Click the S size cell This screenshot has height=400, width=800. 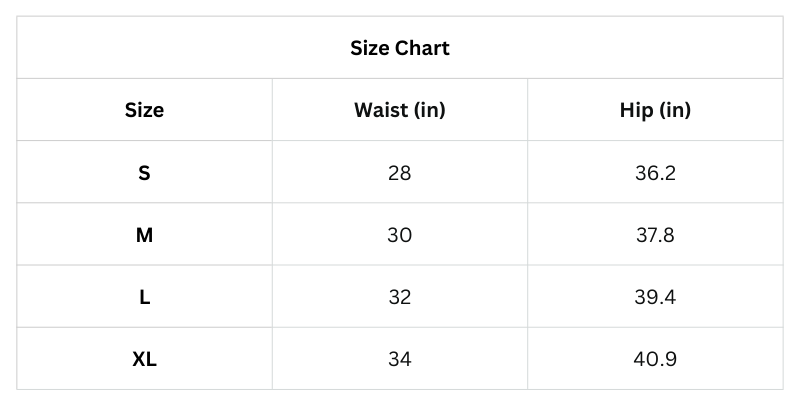click(144, 173)
